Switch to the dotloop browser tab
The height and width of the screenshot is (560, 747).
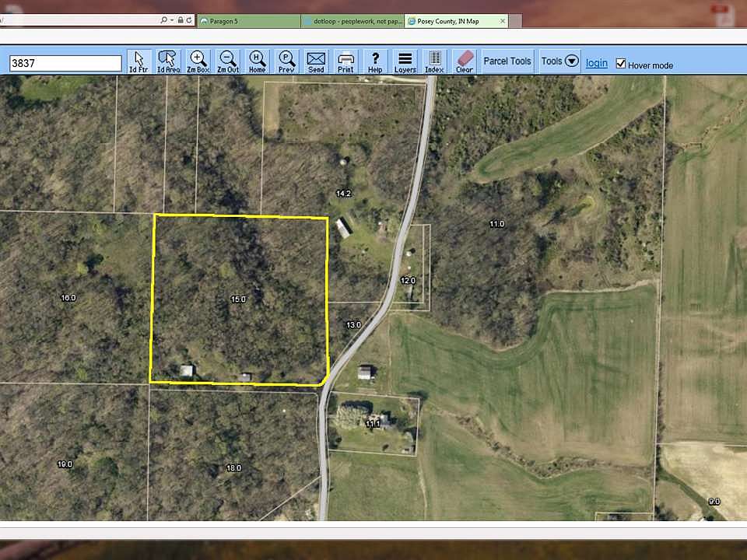[352, 21]
